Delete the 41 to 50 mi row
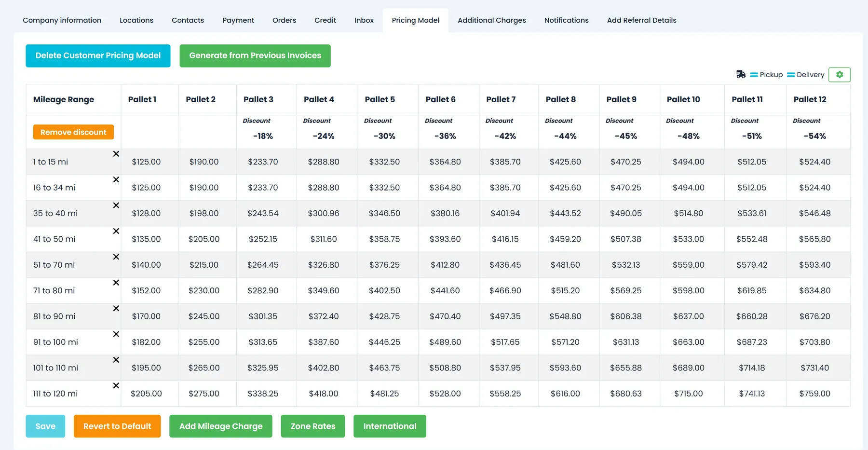This screenshot has height=450, width=868. (116, 231)
